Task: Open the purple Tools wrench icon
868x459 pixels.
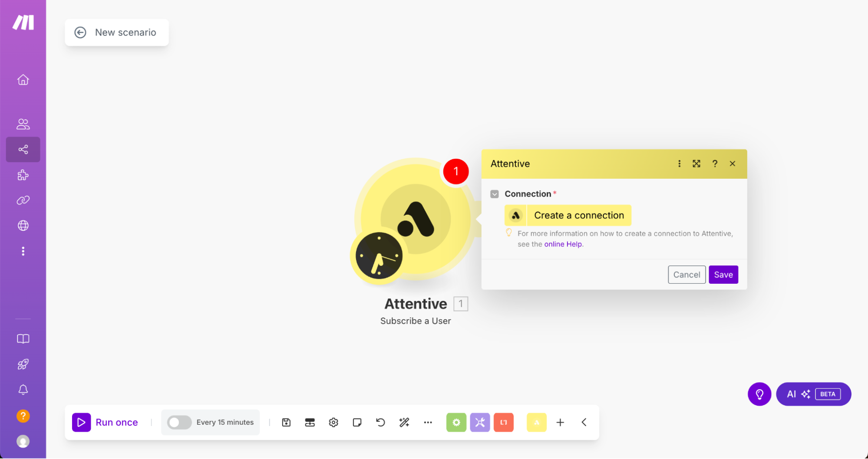Action: tap(480, 423)
